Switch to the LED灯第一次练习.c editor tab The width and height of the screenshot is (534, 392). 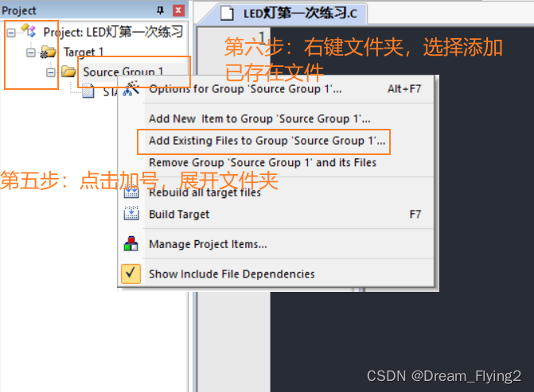[x=292, y=14]
